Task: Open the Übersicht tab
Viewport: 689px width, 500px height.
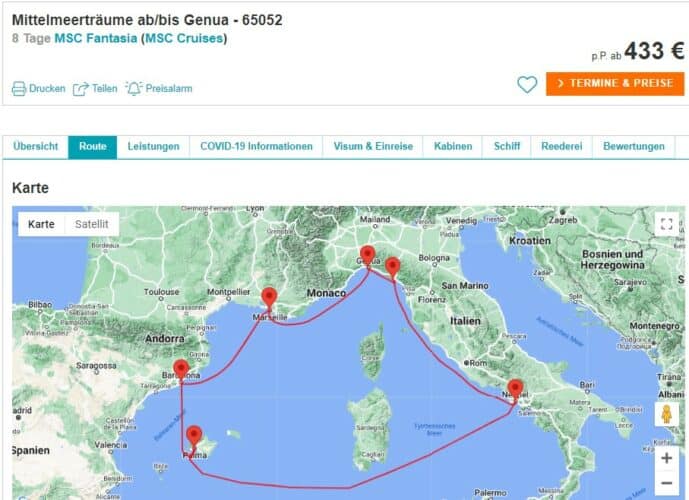Action: (x=36, y=146)
